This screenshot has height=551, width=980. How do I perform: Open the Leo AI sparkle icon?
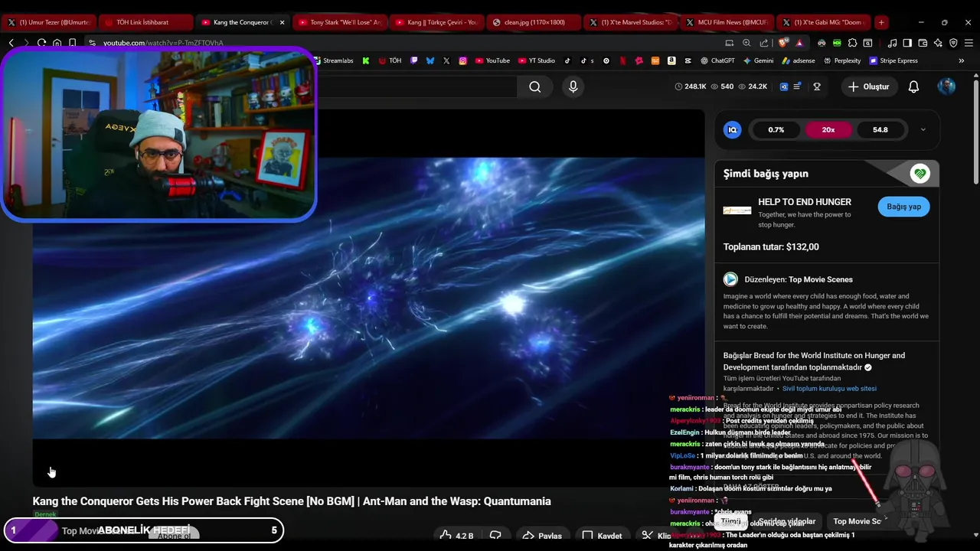pyautogui.click(x=938, y=43)
